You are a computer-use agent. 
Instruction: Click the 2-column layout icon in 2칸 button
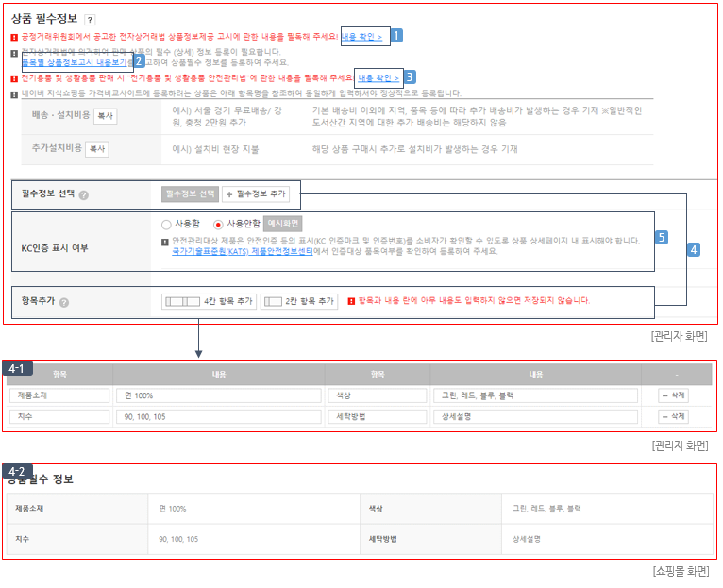pos(273,302)
